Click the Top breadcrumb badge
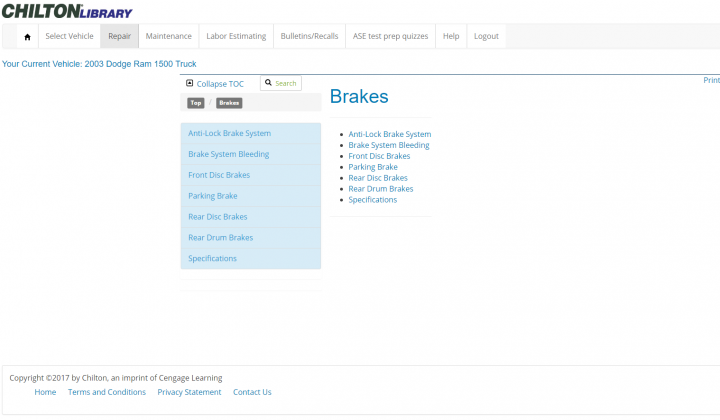The height and width of the screenshot is (420, 720). (x=196, y=103)
